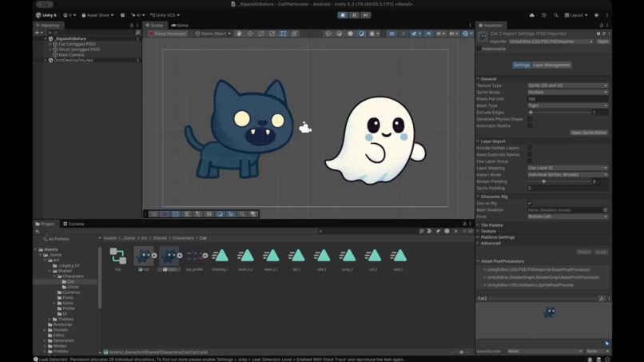Toggle 2D view mode in Scene
Viewport: 644px width, 362px height.
(392, 34)
